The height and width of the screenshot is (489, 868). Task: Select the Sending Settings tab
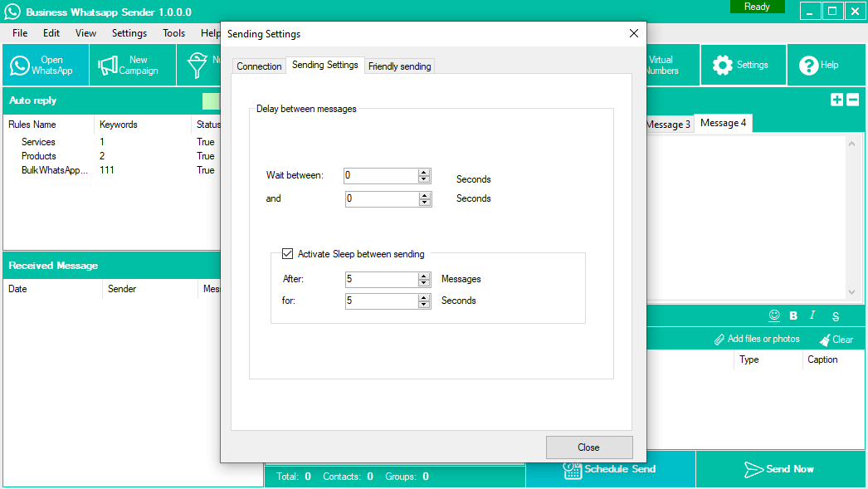(x=325, y=65)
